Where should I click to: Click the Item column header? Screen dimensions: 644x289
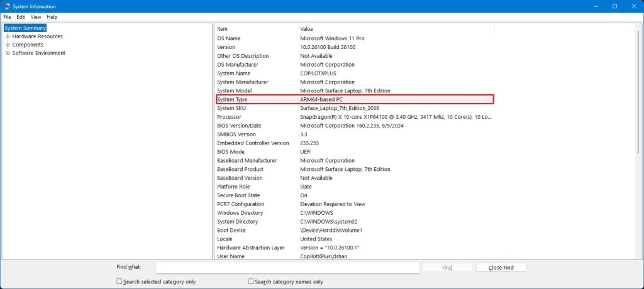256,29
